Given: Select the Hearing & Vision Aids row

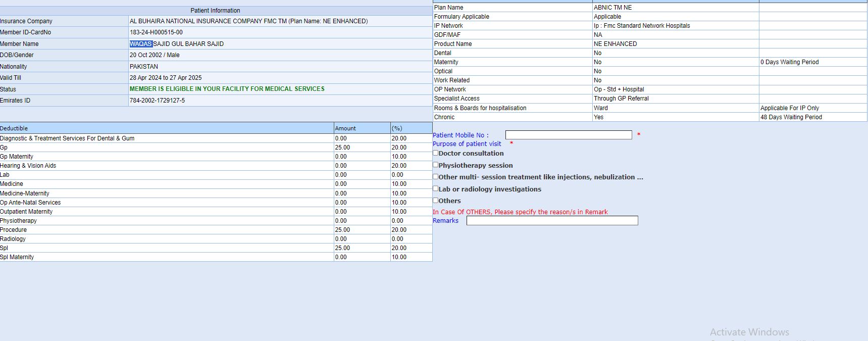Looking at the screenshot, I should [x=28, y=166].
